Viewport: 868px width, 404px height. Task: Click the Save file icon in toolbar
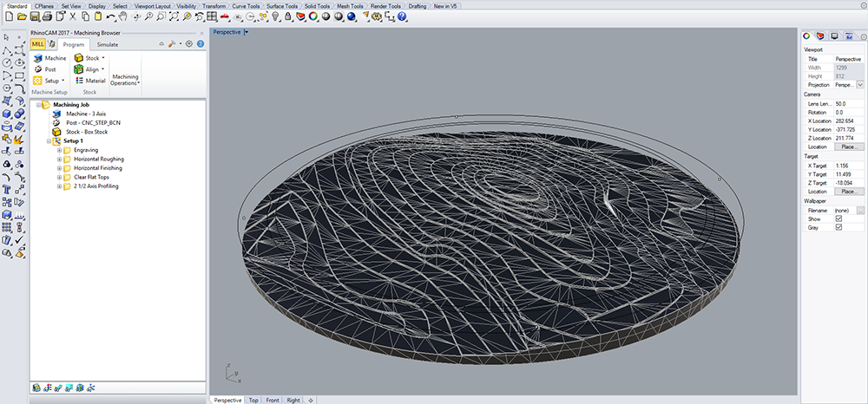pyautogui.click(x=34, y=16)
